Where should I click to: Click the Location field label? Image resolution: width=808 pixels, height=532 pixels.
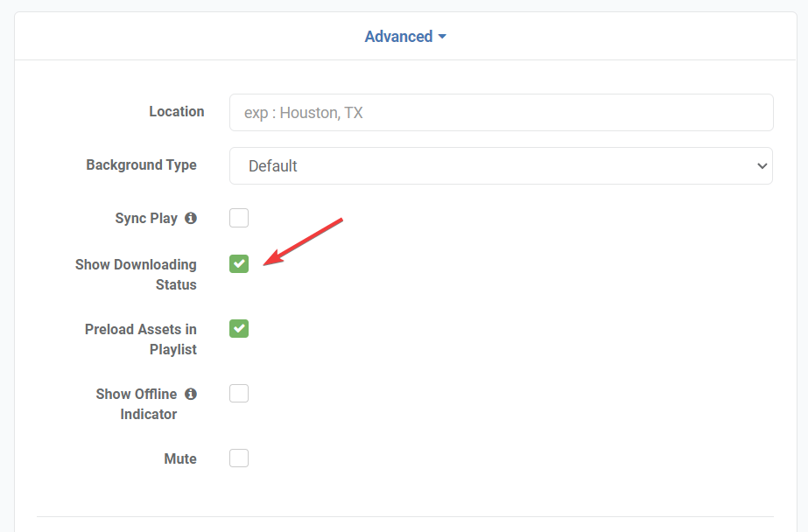(176, 112)
